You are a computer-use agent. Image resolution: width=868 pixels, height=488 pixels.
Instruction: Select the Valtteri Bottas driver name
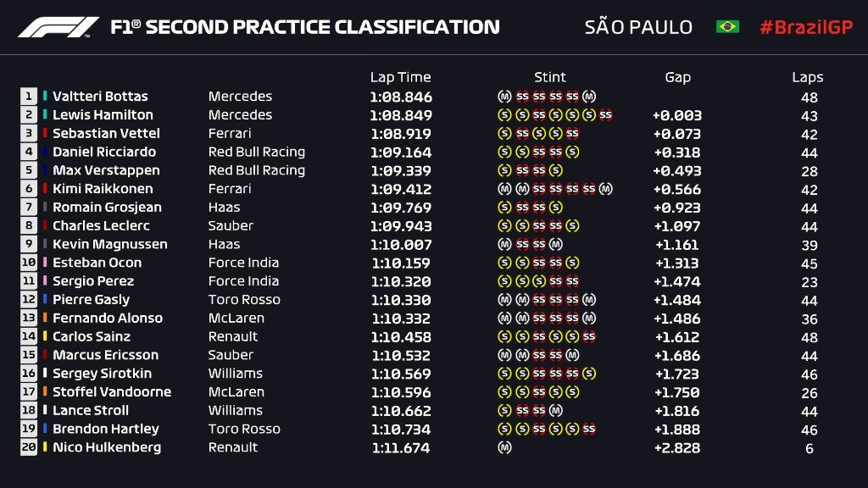click(x=100, y=97)
